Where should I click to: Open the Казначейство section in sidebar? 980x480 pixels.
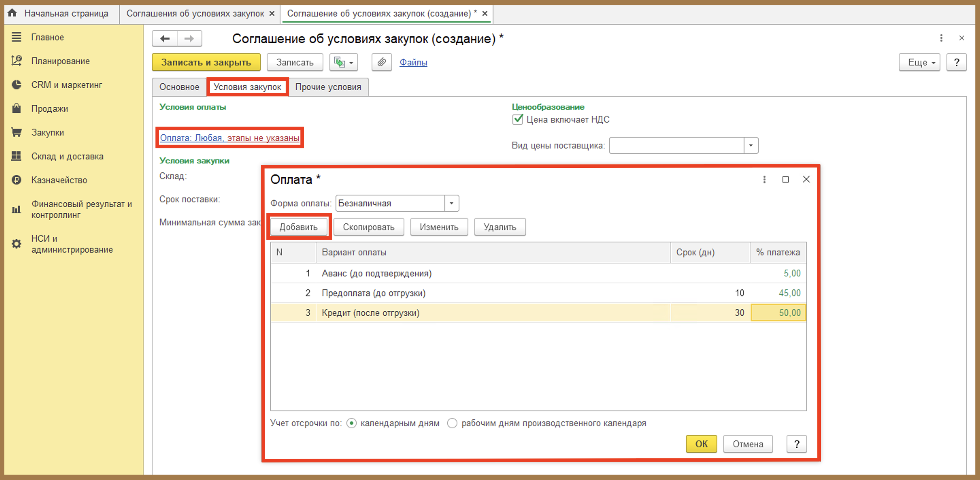[59, 180]
